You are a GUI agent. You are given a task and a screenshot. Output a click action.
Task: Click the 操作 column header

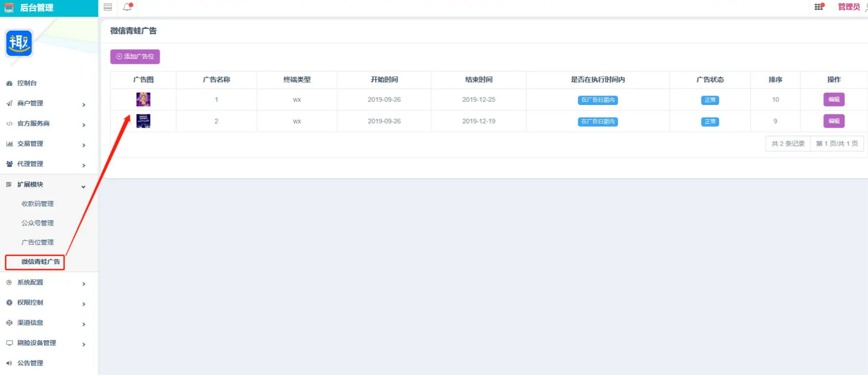[834, 79]
